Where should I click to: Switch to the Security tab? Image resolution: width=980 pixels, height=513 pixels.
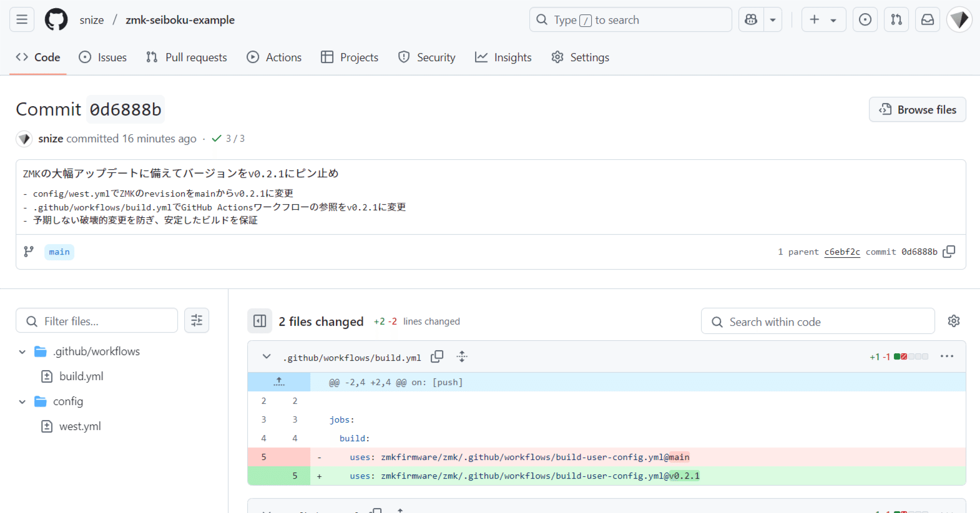[x=427, y=57]
